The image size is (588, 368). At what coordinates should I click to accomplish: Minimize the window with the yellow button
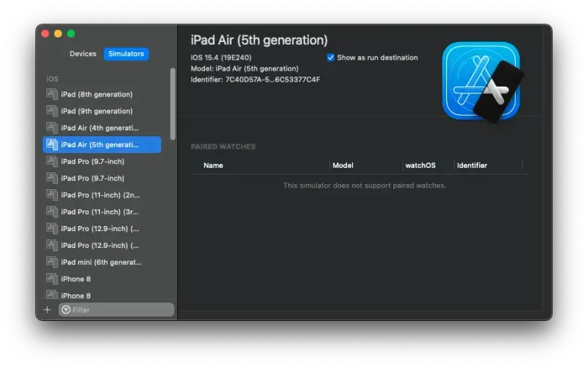point(58,34)
